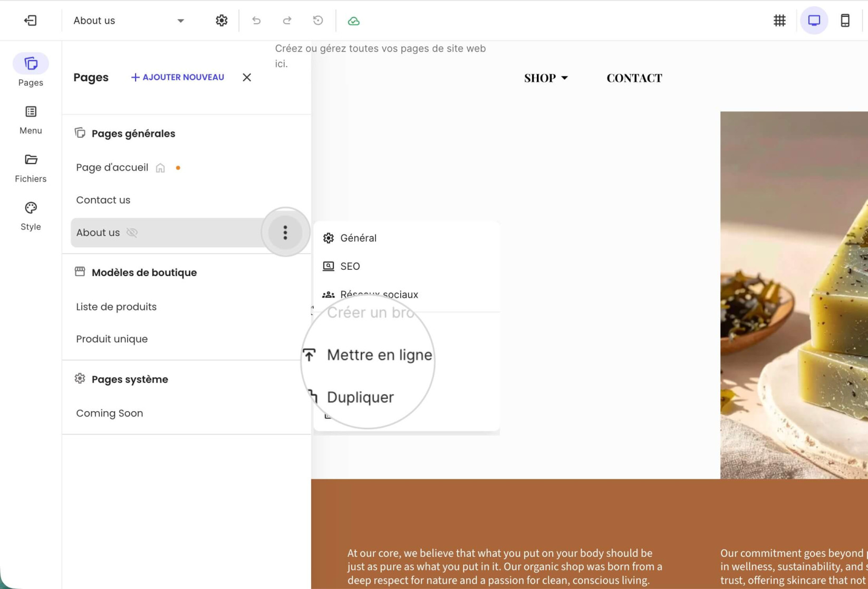Open page settings gear in top toolbar

[x=221, y=21]
